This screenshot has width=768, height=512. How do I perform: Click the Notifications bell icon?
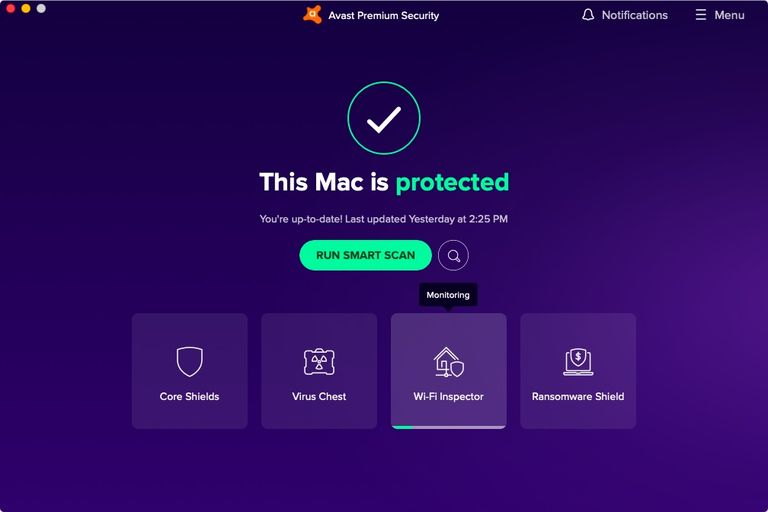tap(588, 15)
